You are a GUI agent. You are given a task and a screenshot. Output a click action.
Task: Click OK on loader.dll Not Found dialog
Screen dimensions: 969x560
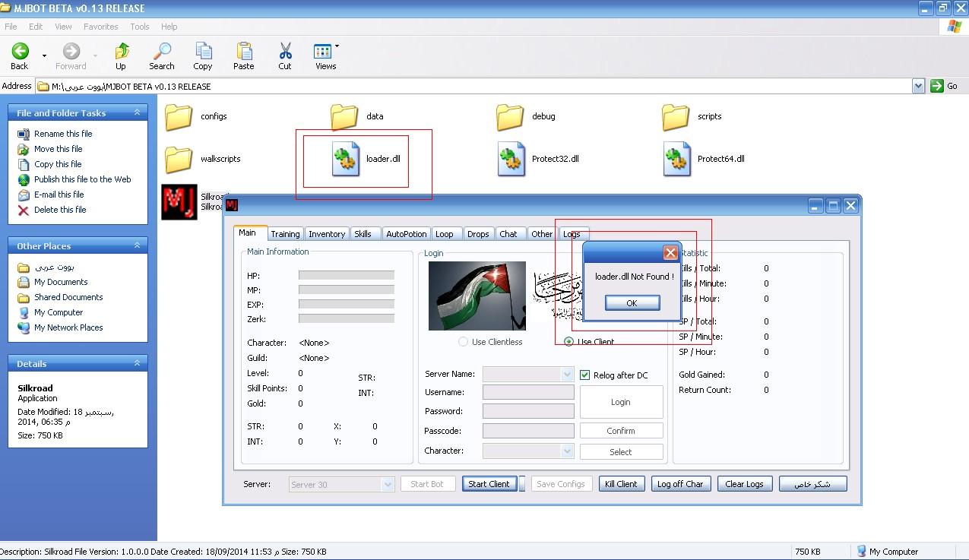[632, 302]
